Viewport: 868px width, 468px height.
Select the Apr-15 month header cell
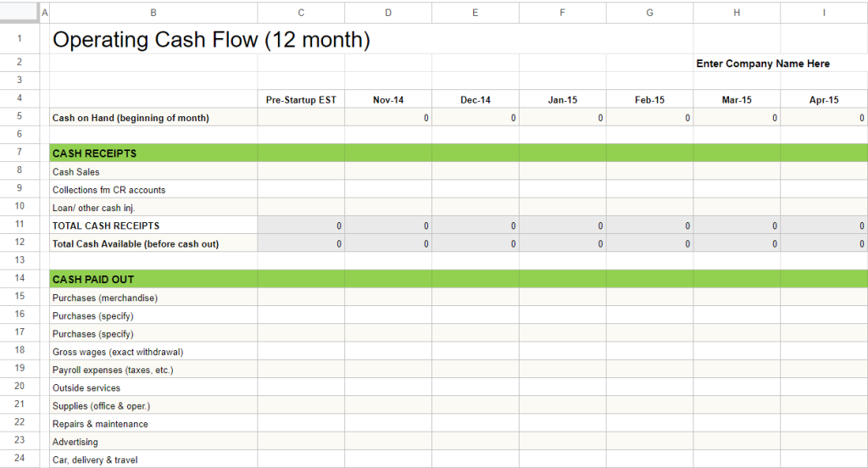[x=824, y=100]
